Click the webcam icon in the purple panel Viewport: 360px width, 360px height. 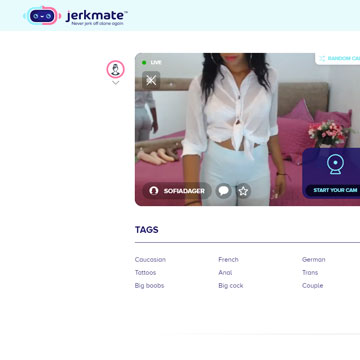pos(335,165)
